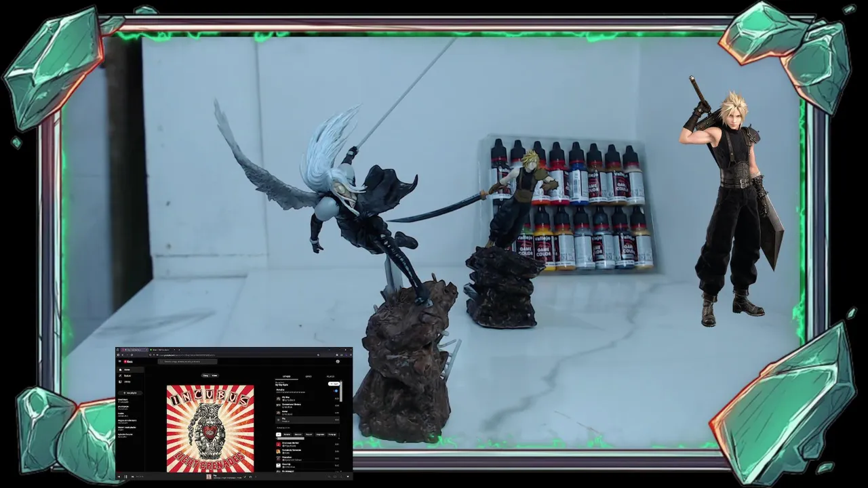This screenshot has height=488, width=868.
Task: Pause the current song
Action: [x=126, y=477]
